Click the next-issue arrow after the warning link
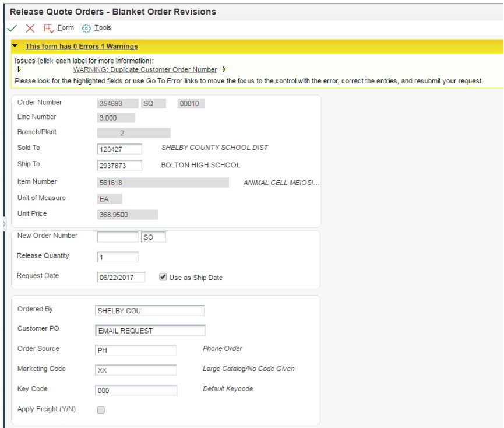The image size is (504, 428). [x=224, y=69]
